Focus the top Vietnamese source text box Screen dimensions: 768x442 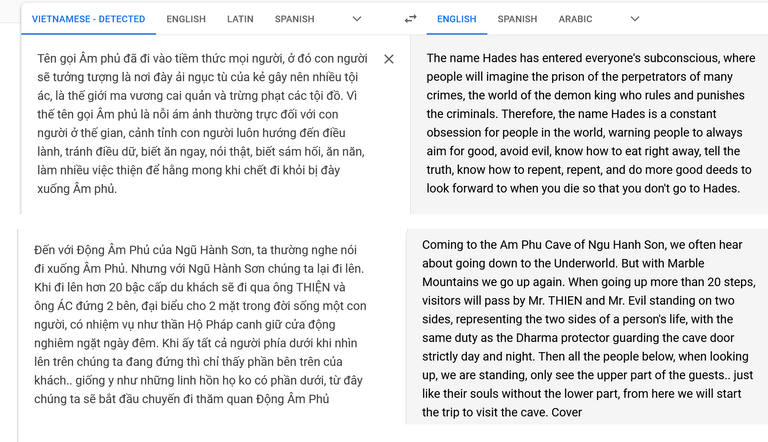click(200, 123)
